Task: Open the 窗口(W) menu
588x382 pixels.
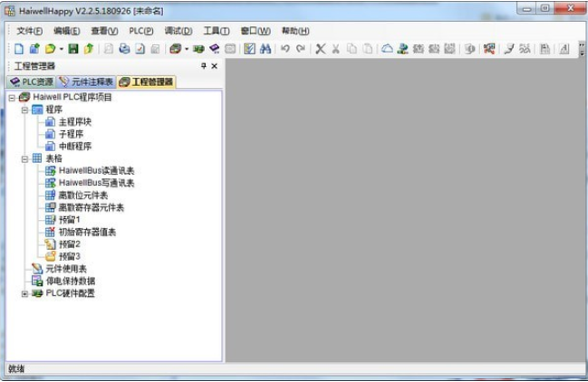Action: (x=255, y=31)
